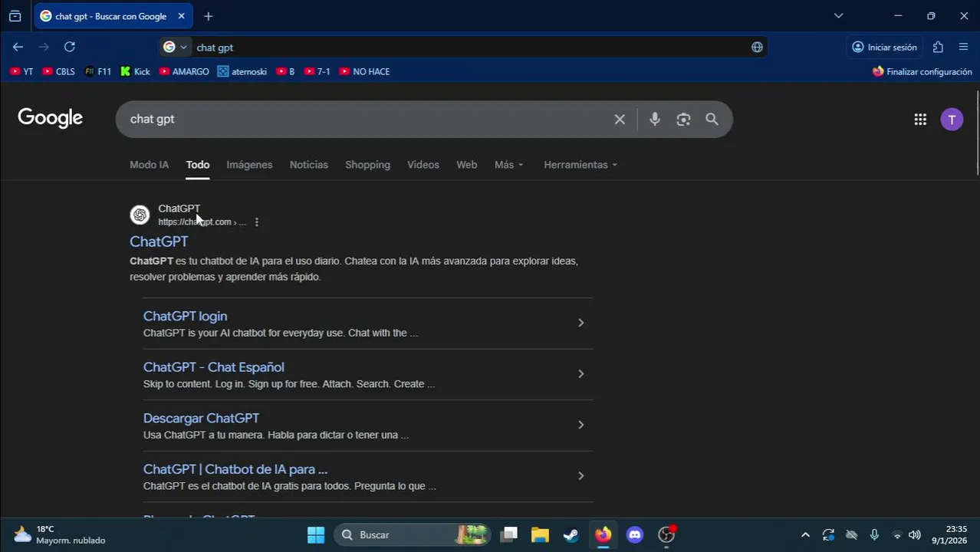980x552 pixels.
Task: Click the chevron on ChatGPT - Chat Español row
Action: point(580,374)
